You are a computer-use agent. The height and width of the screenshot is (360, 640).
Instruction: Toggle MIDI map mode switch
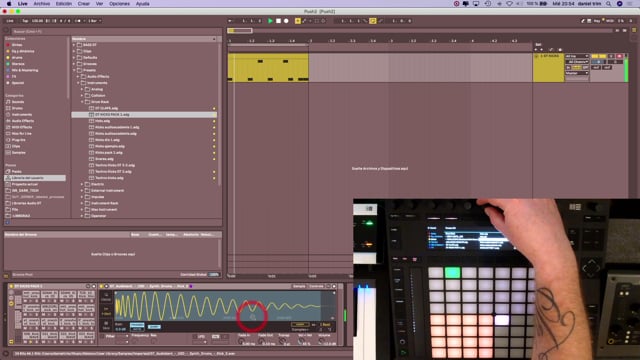(610, 21)
